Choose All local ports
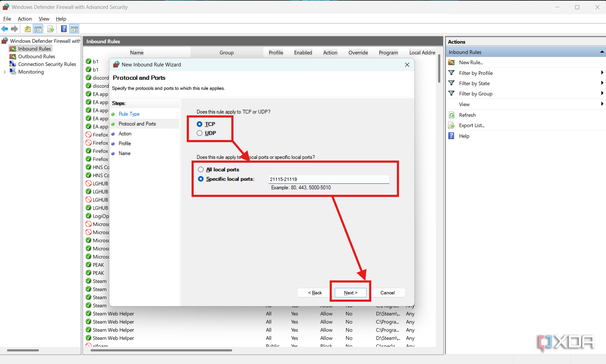The image size is (606, 364). [201, 170]
